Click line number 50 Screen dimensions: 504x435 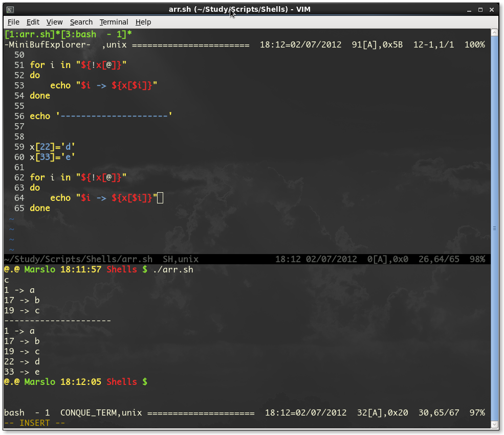coord(19,55)
